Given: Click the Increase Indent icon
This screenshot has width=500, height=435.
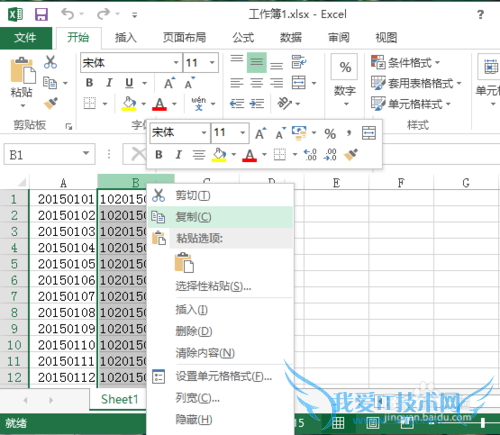Looking at the screenshot, I should [x=257, y=104].
